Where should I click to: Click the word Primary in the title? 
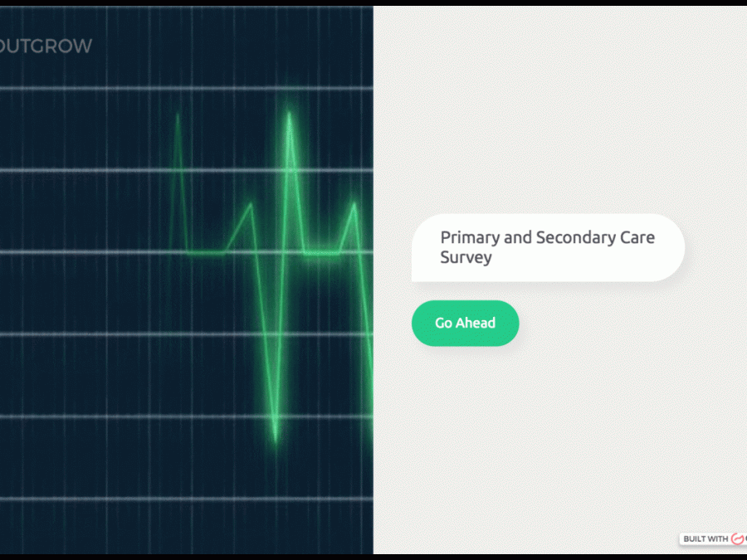(x=470, y=238)
